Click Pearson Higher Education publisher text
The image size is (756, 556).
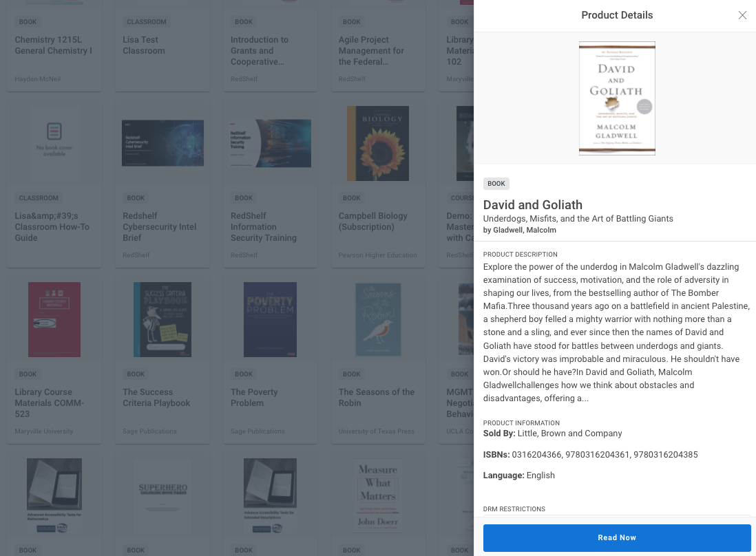point(377,255)
